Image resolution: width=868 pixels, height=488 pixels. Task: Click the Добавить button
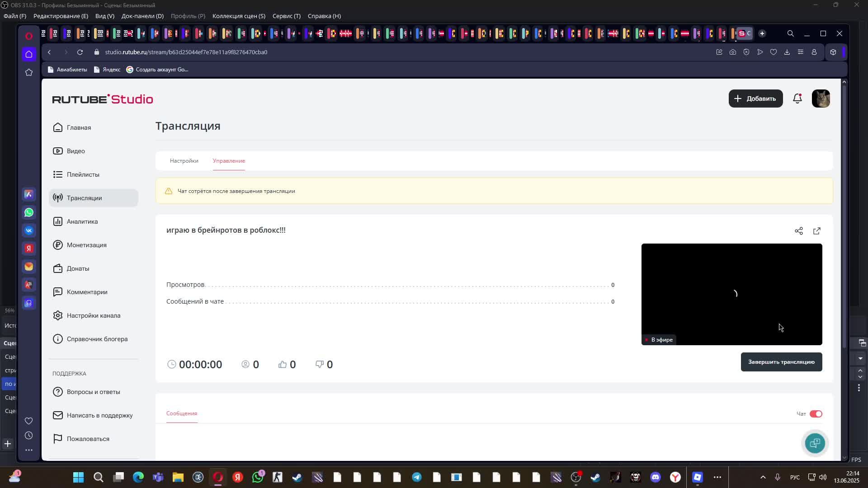(755, 99)
